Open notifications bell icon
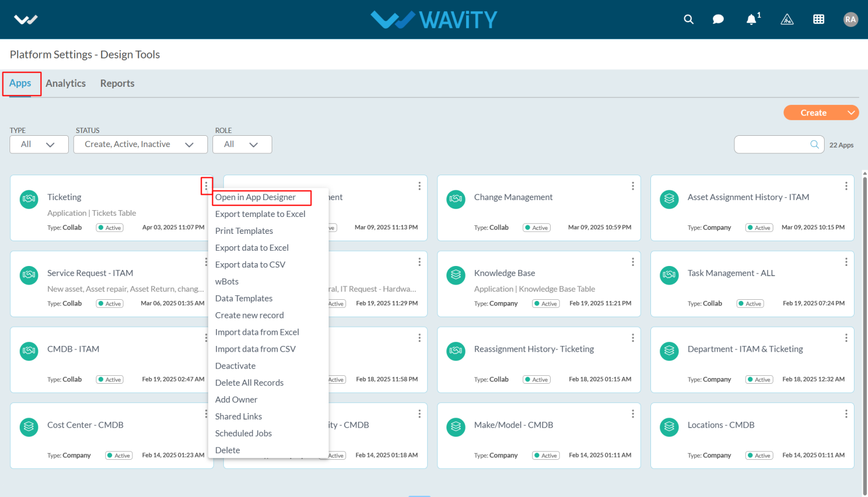This screenshot has height=497, width=868. click(751, 20)
